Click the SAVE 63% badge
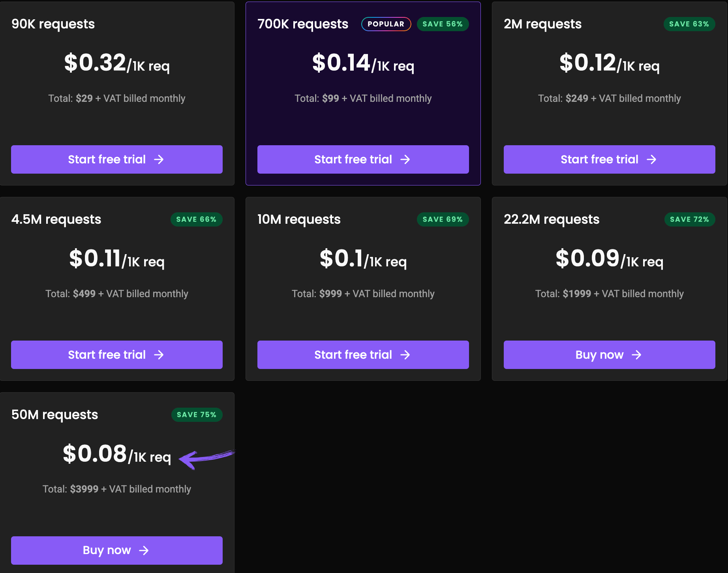Screen dimensions: 728x573 (x=689, y=24)
